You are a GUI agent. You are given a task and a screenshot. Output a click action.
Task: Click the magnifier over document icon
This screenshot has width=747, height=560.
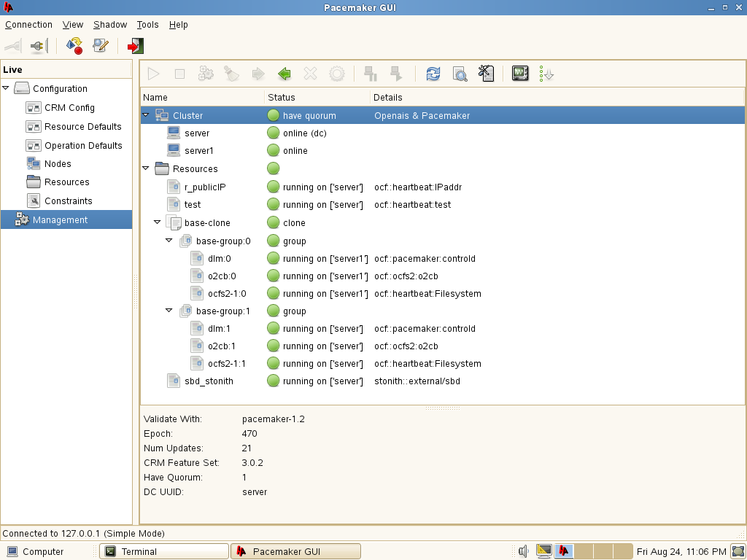pyautogui.click(x=460, y=74)
